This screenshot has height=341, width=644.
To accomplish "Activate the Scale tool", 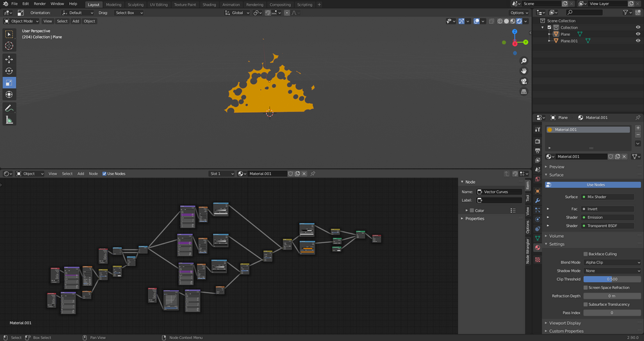I will pyautogui.click(x=9, y=83).
